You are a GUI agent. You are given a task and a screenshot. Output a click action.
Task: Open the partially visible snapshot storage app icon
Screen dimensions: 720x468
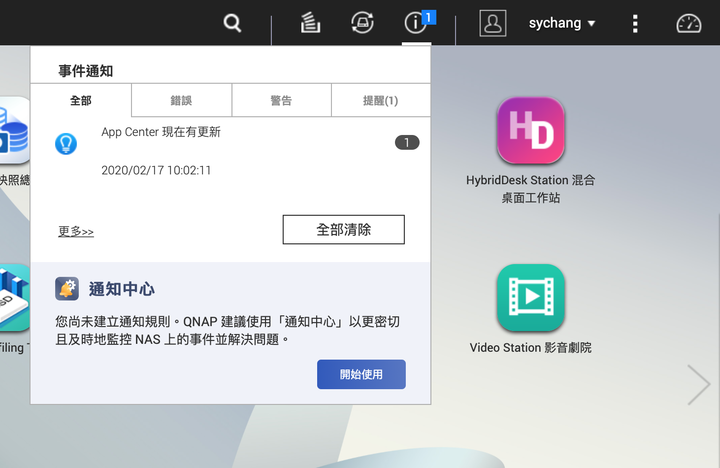pyautogui.click(x=15, y=130)
